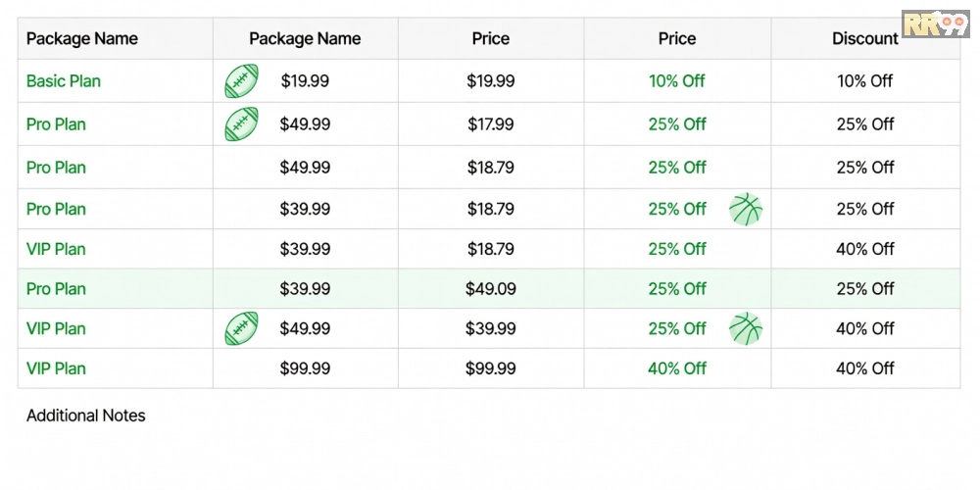Viewport: 980px width, 490px height.
Task: Click the football icon in the bottom VIP Plan $49.99 row
Action: coord(241,328)
